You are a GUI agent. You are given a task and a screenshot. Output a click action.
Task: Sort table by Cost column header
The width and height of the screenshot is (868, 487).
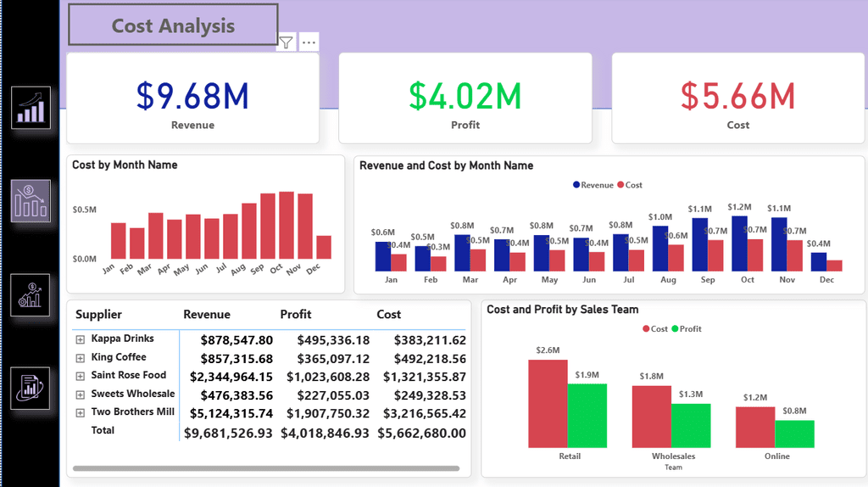pyautogui.click(x=388, y=315)
